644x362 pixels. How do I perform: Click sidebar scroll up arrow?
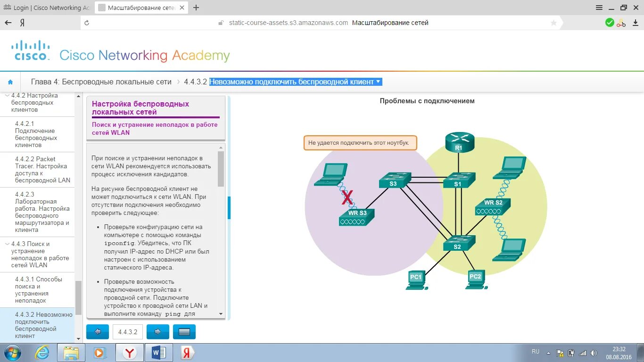click(x=79, y=95)
